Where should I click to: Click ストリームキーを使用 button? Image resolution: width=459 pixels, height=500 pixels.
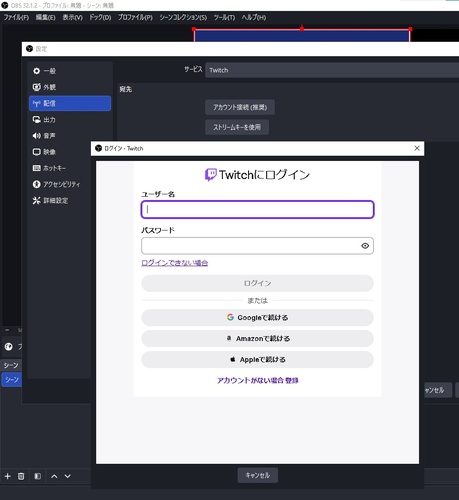point(237,127)
